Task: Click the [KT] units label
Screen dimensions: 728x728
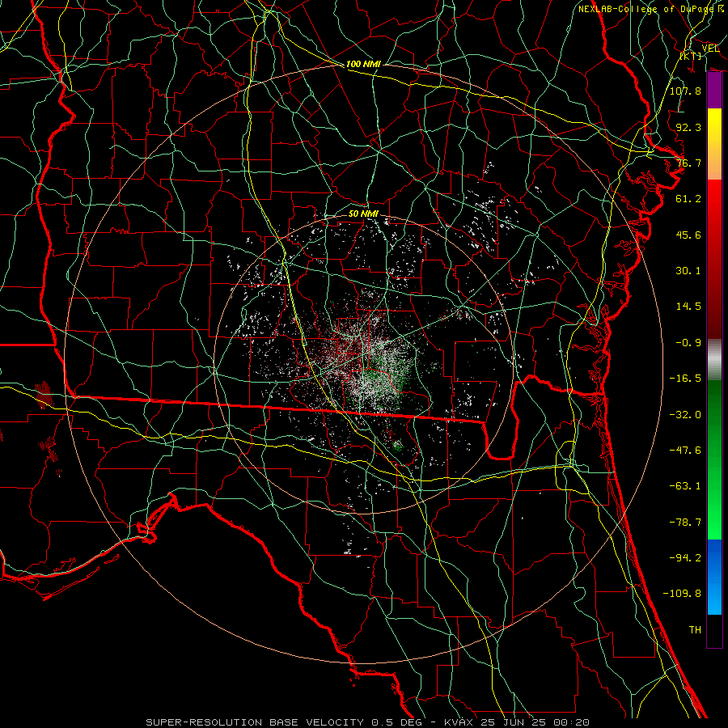Action: click(x=691, y=56)
